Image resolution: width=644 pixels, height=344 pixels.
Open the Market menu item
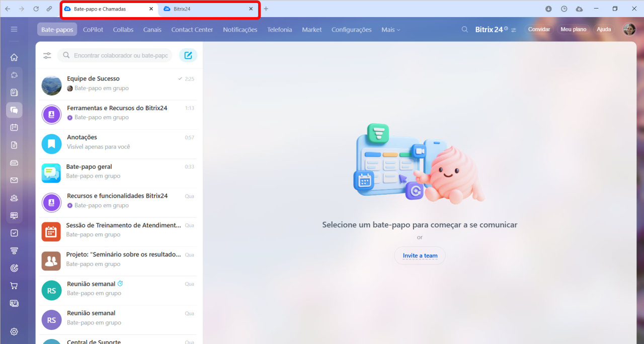click(x=312, y=30)
